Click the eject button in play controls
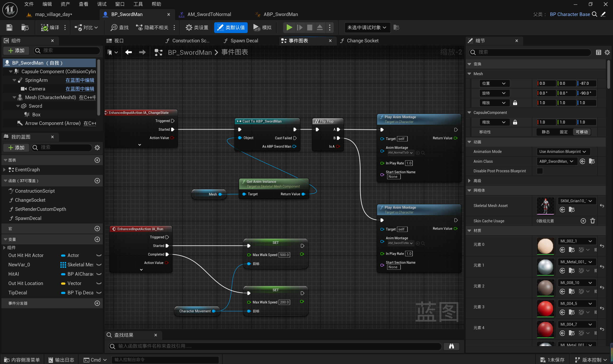Screen dimensions: 613x364 (320, 28)
